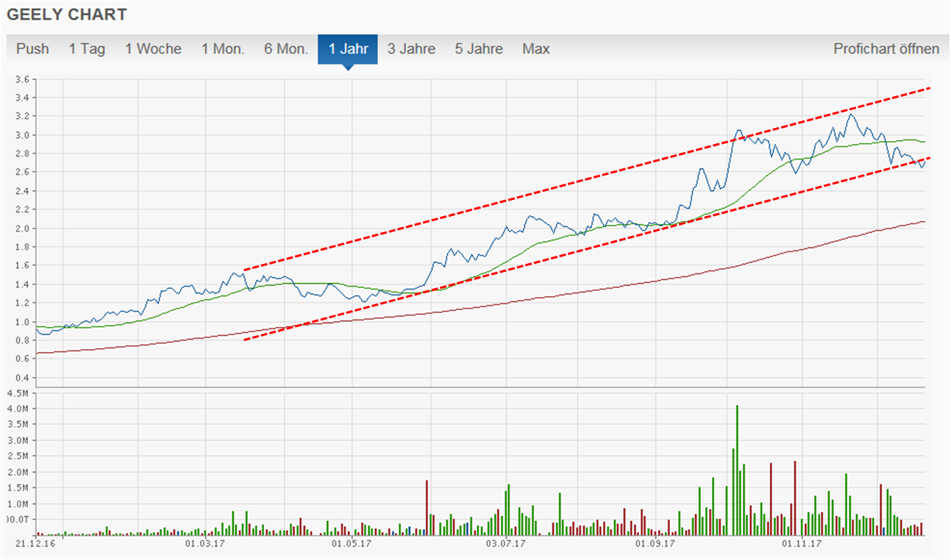Click the 03.07.17 date axis label

click(x=506, y=544)
